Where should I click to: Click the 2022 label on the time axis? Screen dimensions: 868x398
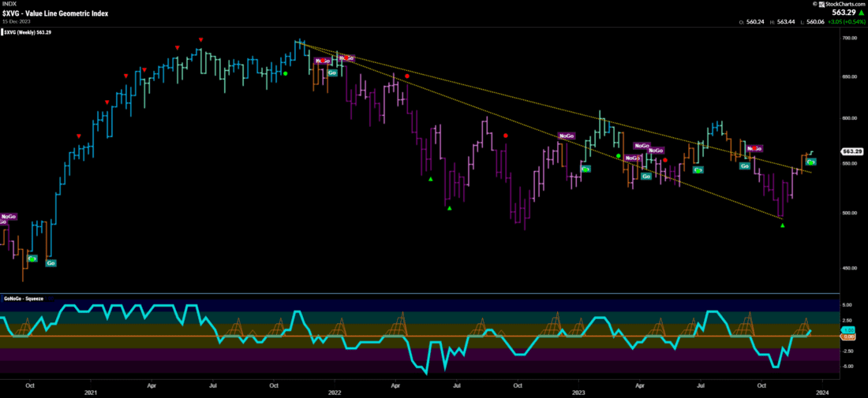coord(334,391)
